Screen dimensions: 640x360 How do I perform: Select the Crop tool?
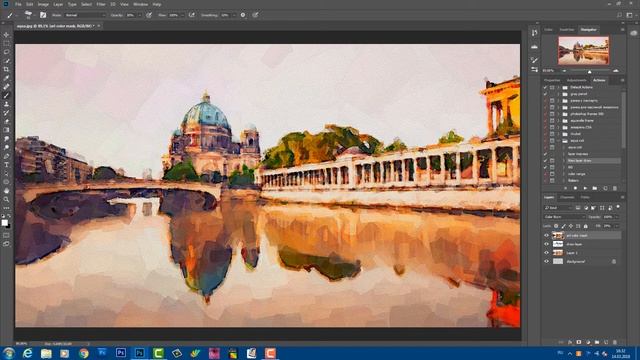[x=6, y=69]
